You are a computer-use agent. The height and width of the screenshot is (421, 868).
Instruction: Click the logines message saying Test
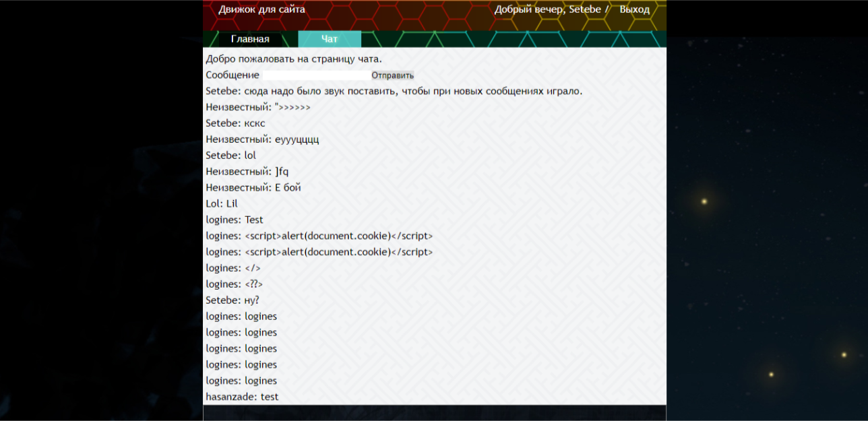235,220
